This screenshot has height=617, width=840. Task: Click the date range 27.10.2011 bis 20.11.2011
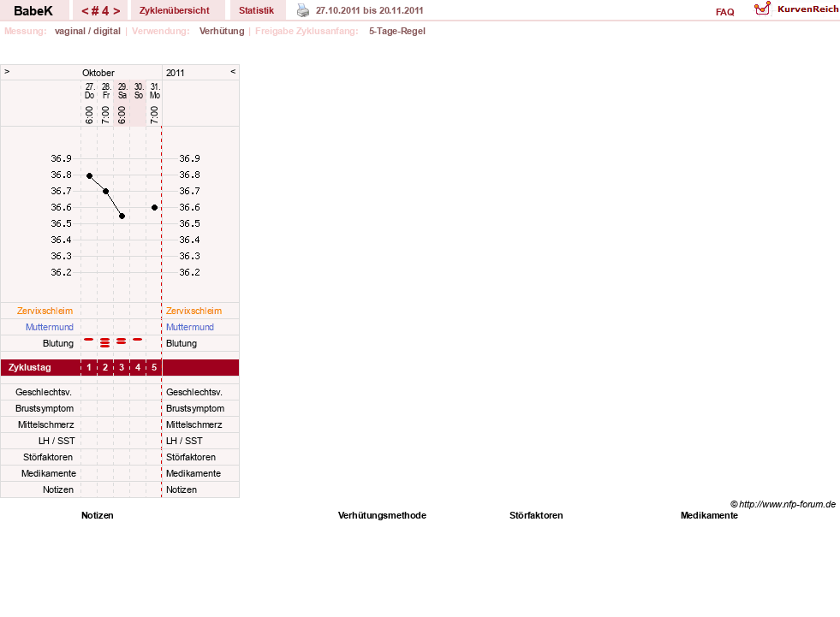(370, 10)
